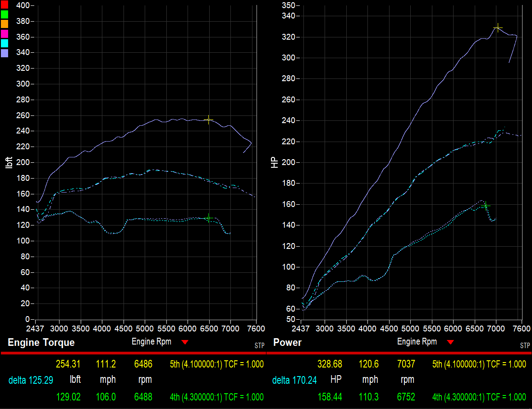Click STP label below the torque graph
The height and width of the screenshot is (409, 532).
click(259, 346)
